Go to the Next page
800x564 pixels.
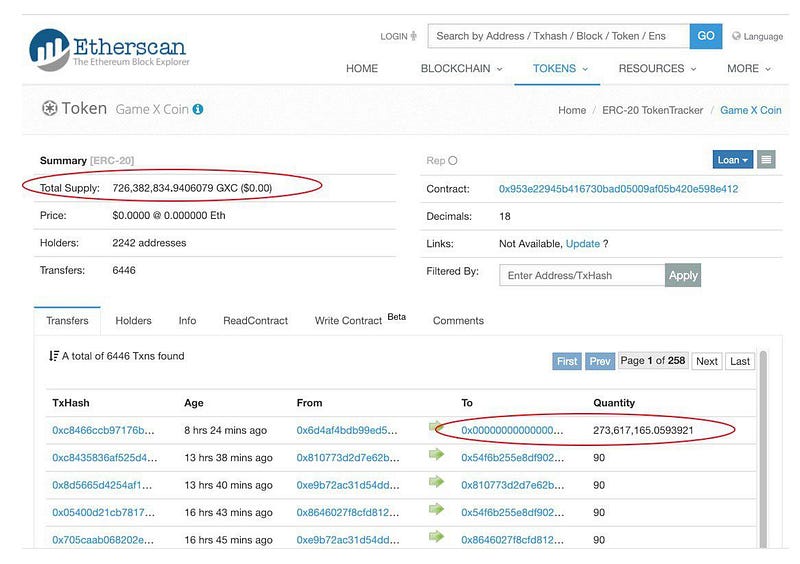coord(707,361)
